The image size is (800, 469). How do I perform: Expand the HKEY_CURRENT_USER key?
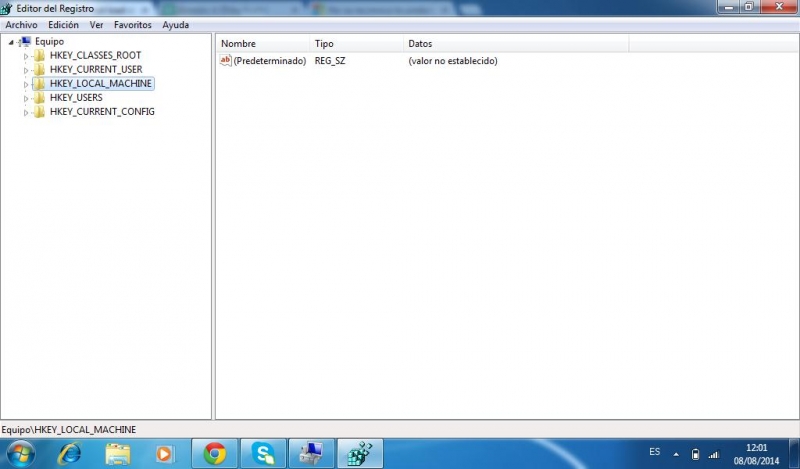(27, 70)
